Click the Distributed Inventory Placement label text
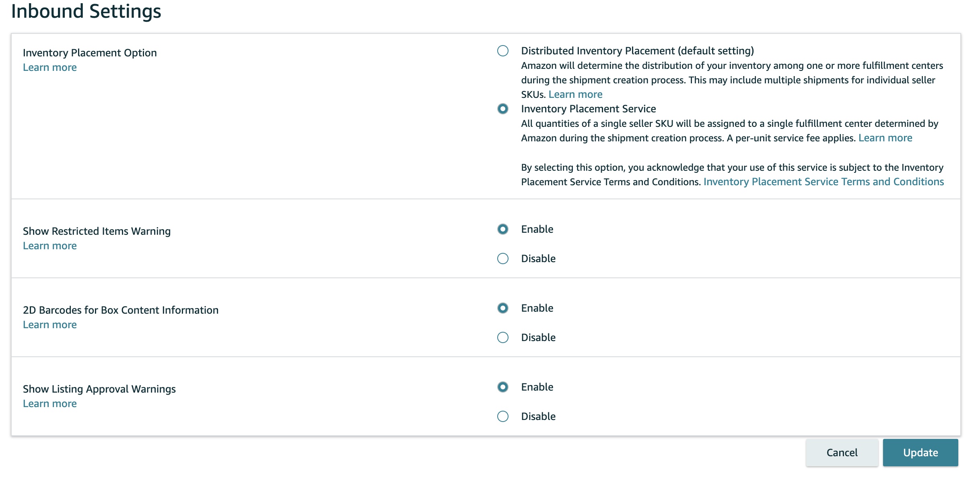Image resolution: width=980 pixels, height=484 pixels. click(x=637, y=51)
